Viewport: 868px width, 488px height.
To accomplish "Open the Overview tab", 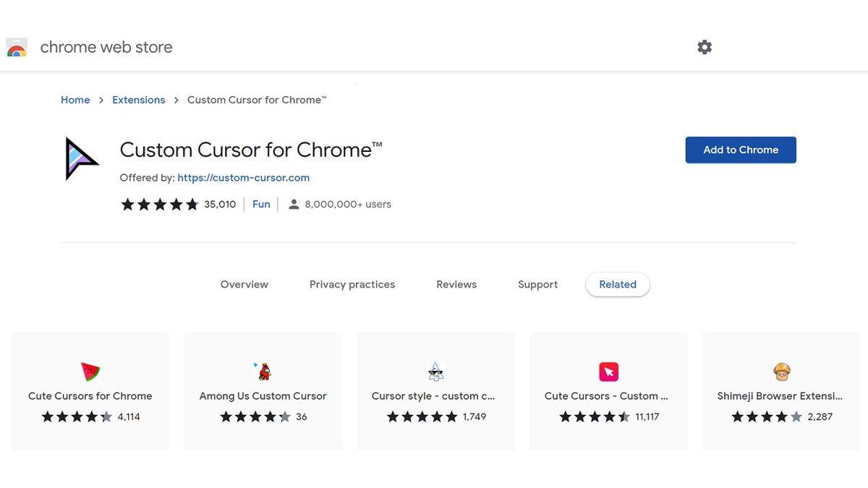I will tap(244, 284).
